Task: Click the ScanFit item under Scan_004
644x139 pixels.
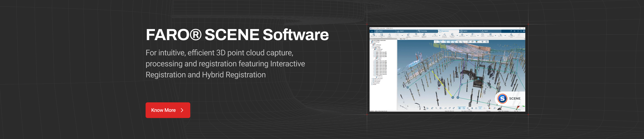Action: pos(380,58)
